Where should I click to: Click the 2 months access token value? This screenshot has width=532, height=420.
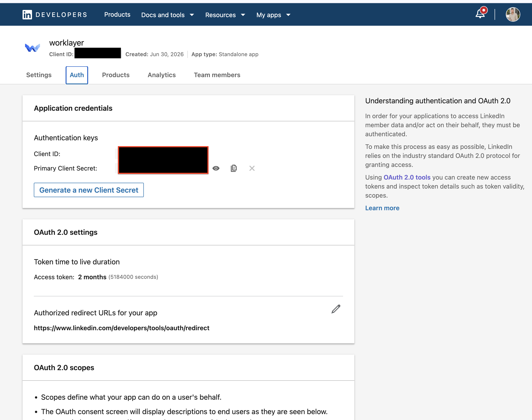pyautogui.click(x=92, y=277)
